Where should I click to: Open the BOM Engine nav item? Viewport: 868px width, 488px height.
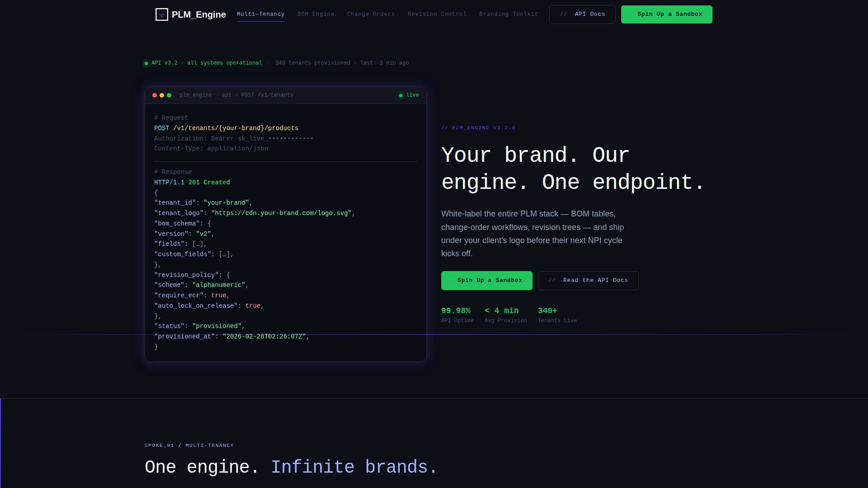click(316, 14)
